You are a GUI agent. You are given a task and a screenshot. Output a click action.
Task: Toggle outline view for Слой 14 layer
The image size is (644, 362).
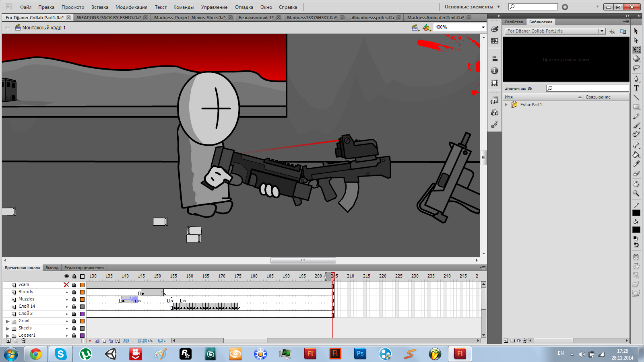[x=82, y=306]
